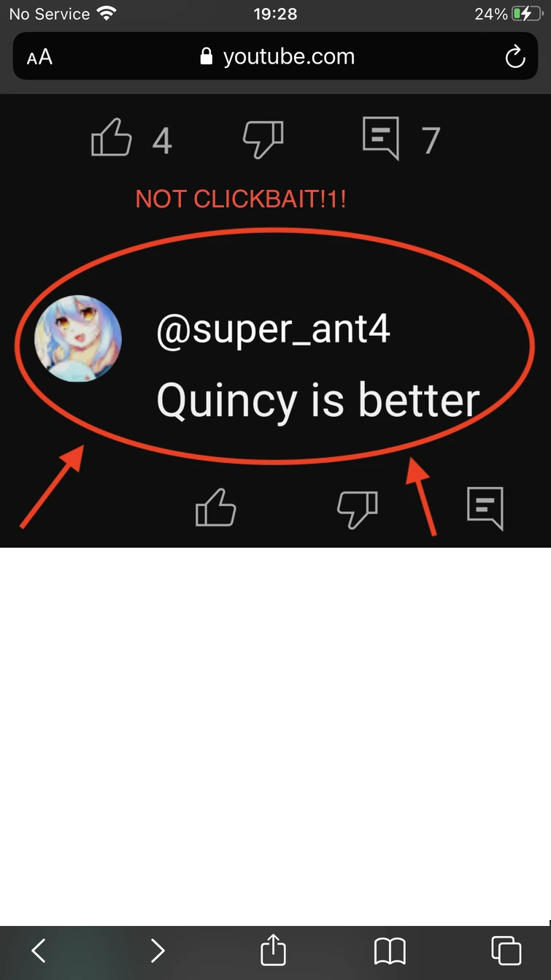Tap the lock icon beside youtube.com
This screenshot has width=551, height=980.
point(207,57)
